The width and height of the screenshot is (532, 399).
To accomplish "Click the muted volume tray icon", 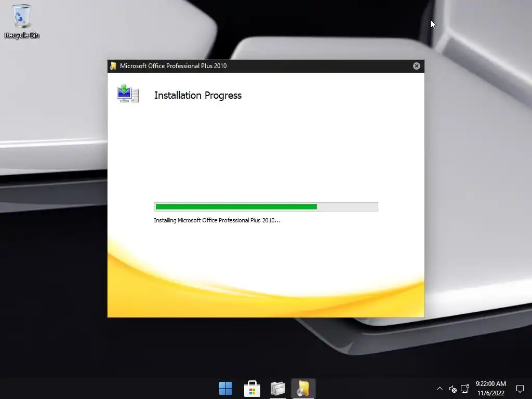I will point(453,389).
